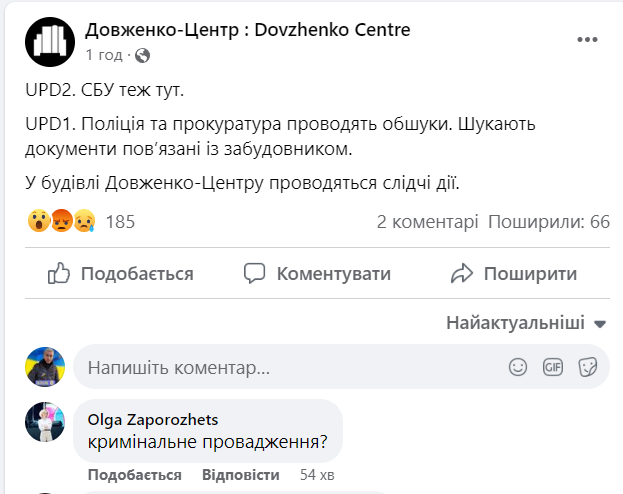View the 185 reactions count
The width and height of the screenshot is (623, 494).
tap(120, 221)
